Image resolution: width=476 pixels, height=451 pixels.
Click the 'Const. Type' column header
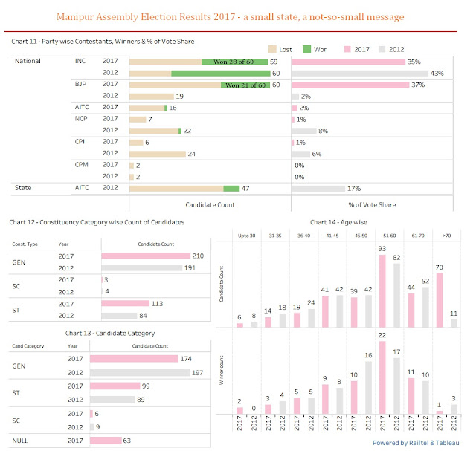pyautogui.click(x=25, y=244)
